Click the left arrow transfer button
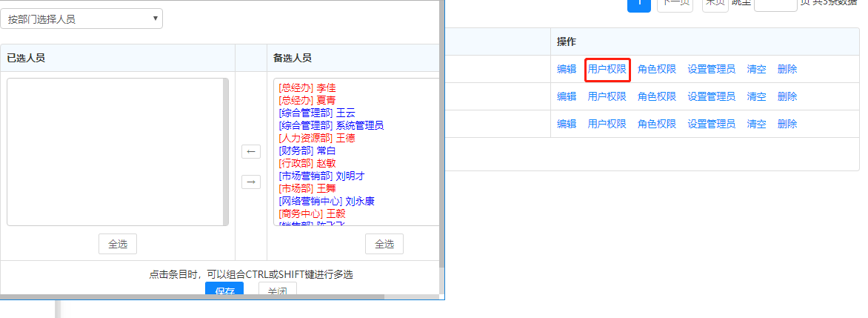The width and height of the screenshot is (868, 318). (x=251, y=152)
